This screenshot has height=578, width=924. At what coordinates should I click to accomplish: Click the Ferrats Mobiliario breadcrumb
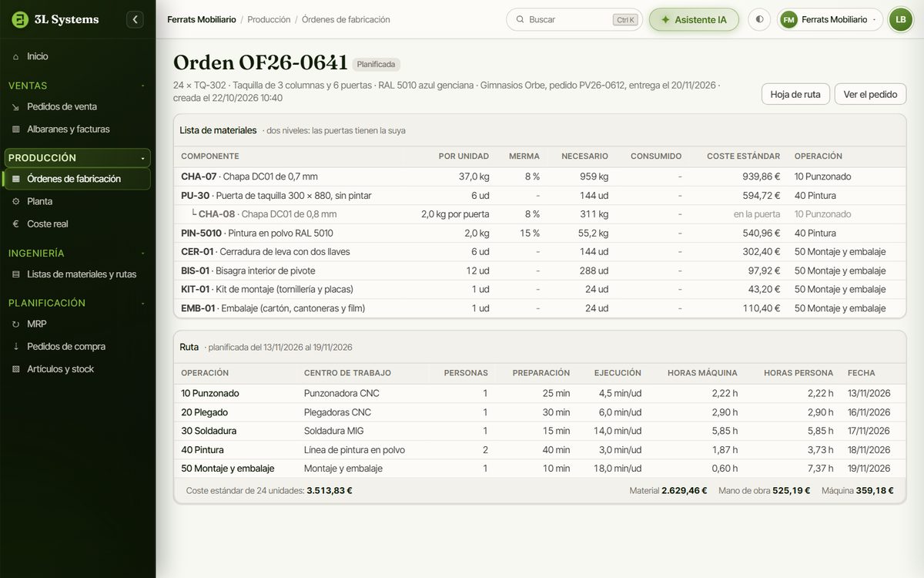pyautogui.click(x=201, y=19)
